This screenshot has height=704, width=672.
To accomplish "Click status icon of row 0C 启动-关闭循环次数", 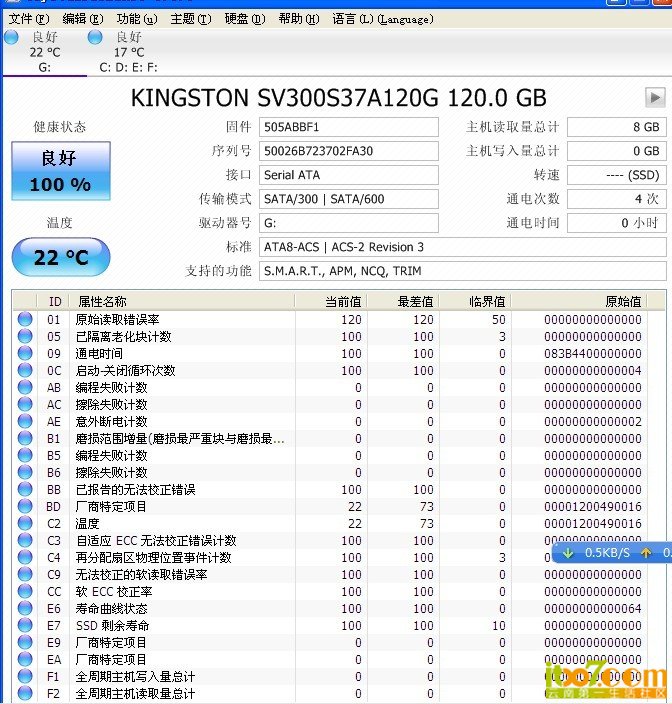I will (25, 370).
